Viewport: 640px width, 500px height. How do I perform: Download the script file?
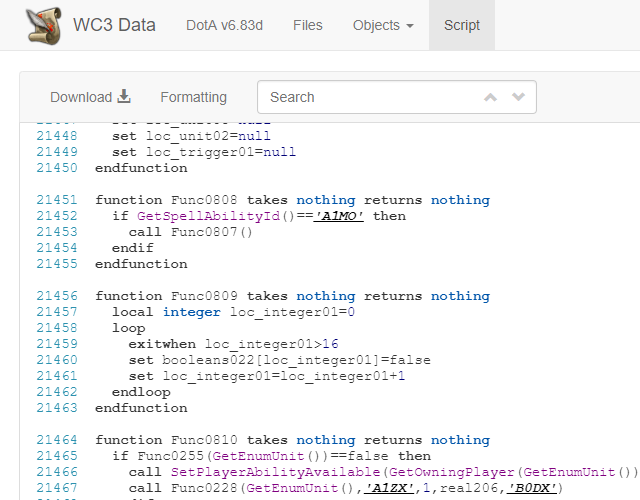[x=90, y=97]
